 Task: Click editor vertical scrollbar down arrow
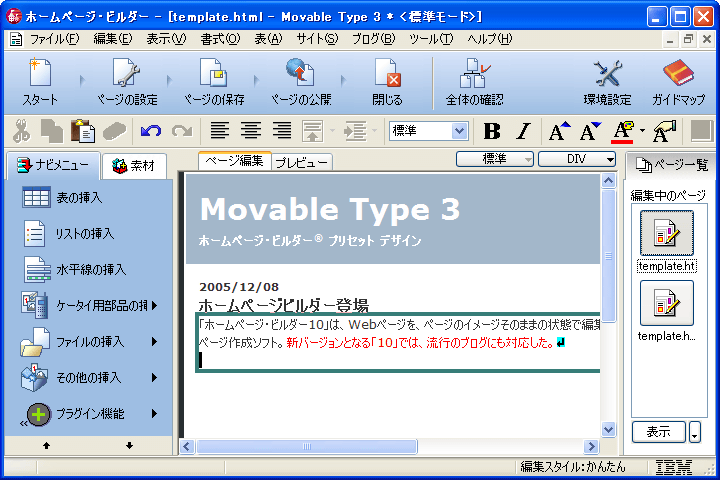click(x=608, y=430)
